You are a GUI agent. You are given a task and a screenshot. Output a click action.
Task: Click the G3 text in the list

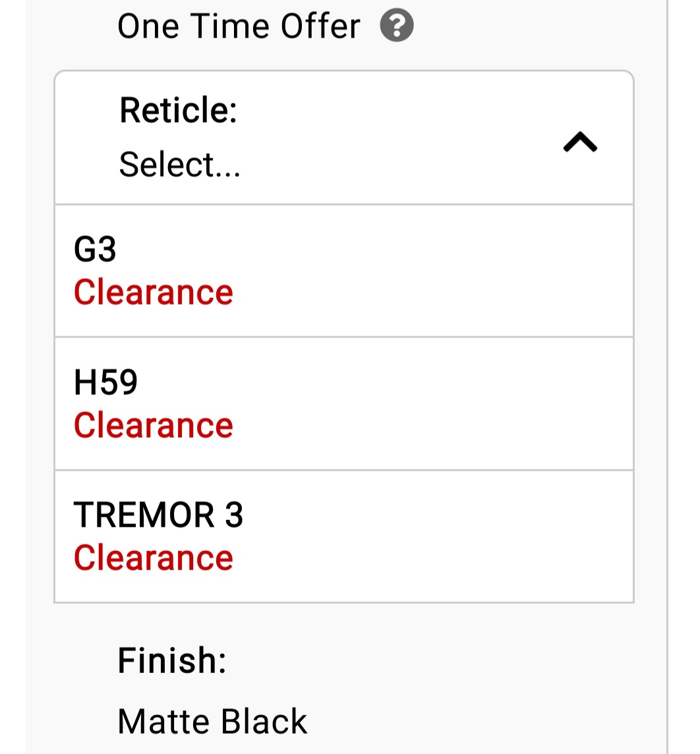(x=95, y=250)
